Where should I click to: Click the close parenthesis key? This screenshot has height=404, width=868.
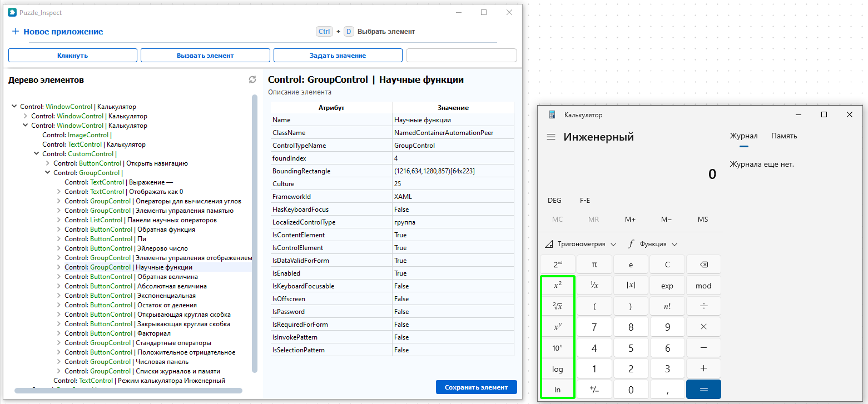[x=631, y=306]
